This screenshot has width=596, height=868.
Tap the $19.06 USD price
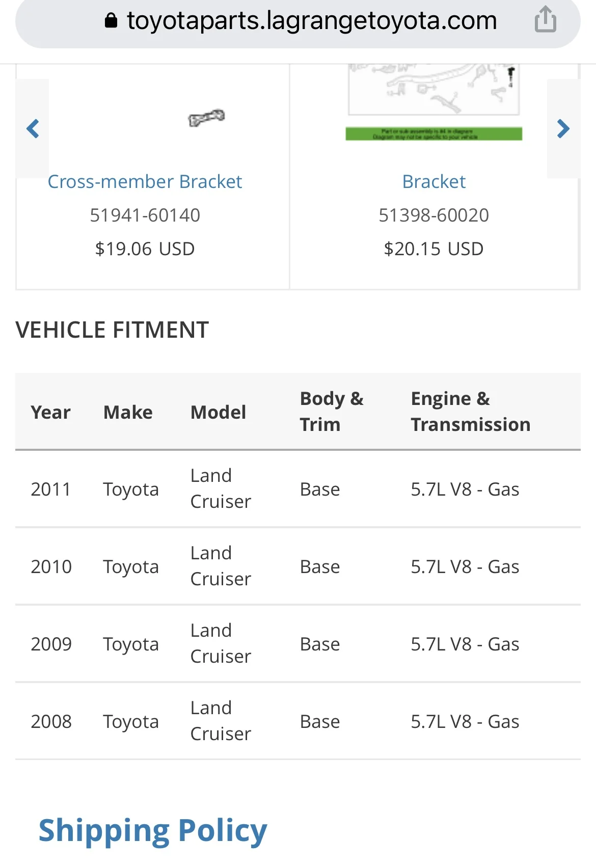point(145,249)
